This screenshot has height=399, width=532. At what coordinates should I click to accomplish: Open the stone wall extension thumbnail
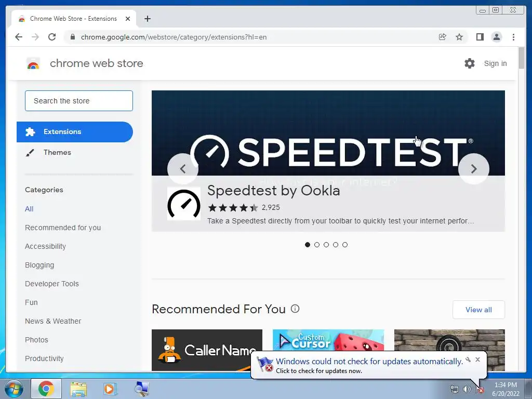click(x=449, y=340)
